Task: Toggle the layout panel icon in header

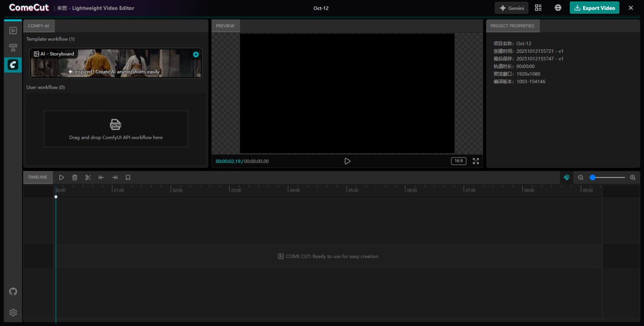Action: [x=538, y=8]
